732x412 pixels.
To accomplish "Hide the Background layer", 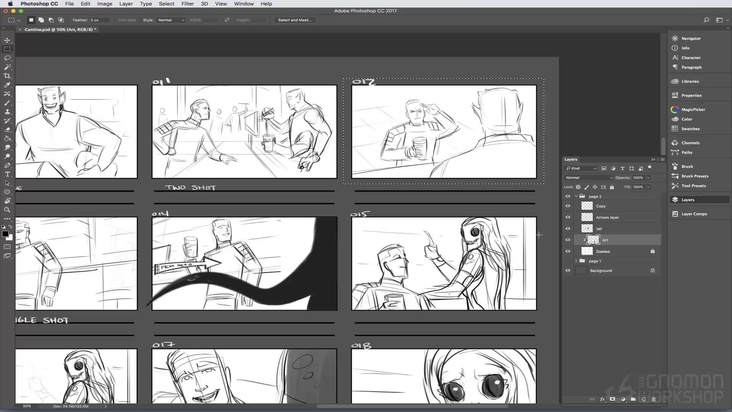I will (568, 271).
